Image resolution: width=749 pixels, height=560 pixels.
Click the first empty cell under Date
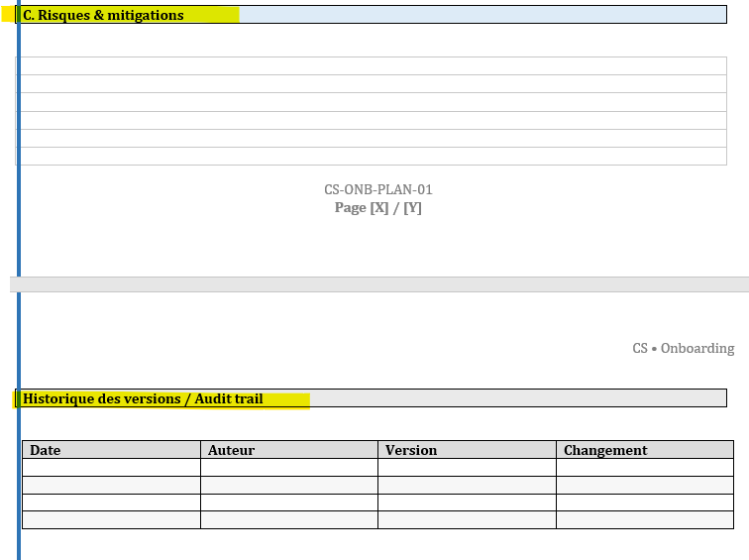(x=111, y=468)
